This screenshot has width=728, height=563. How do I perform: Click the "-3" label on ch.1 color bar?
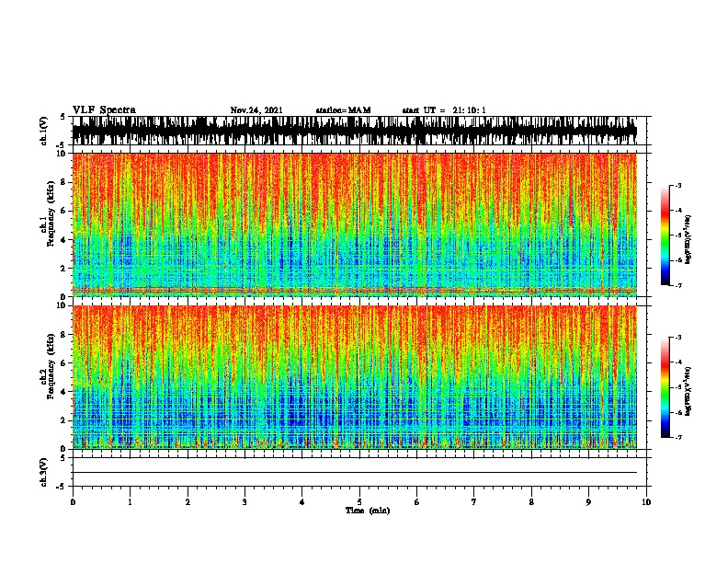pyautogui.click(x=678, y=185)
